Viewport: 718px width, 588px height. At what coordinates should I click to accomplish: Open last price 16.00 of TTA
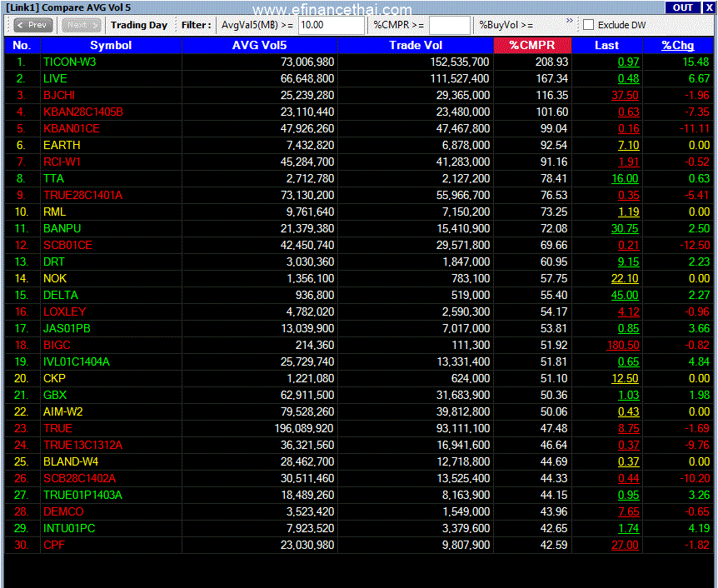[x=625, y=178]
